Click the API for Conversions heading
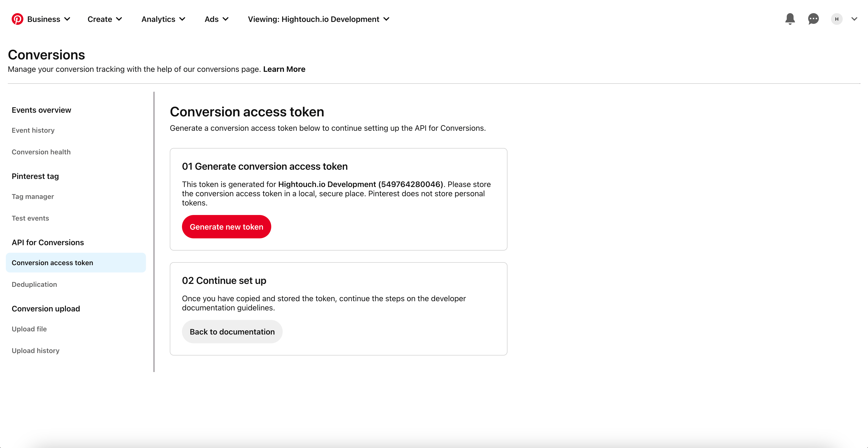Viewport: 868px width, 448px height. click(x=48, y=242)
